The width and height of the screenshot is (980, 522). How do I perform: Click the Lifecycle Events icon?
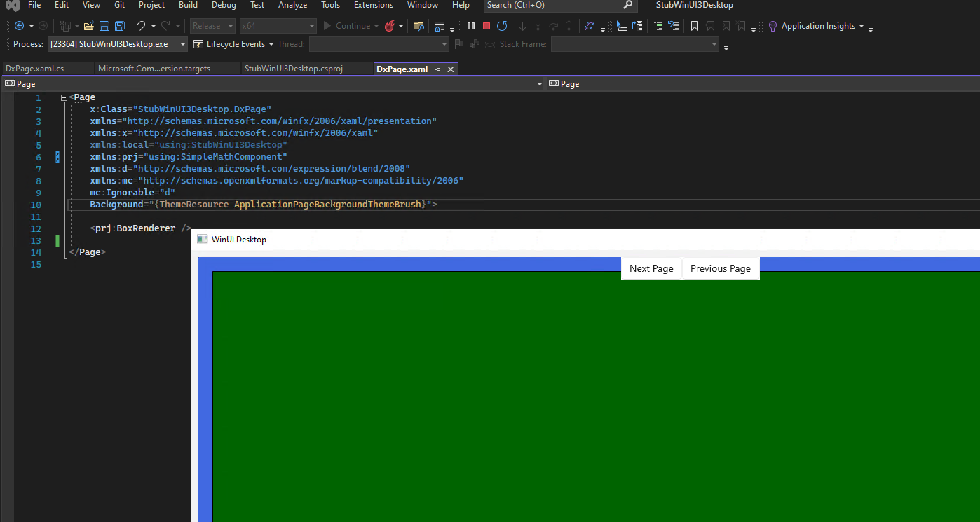[x=198, y=44]
